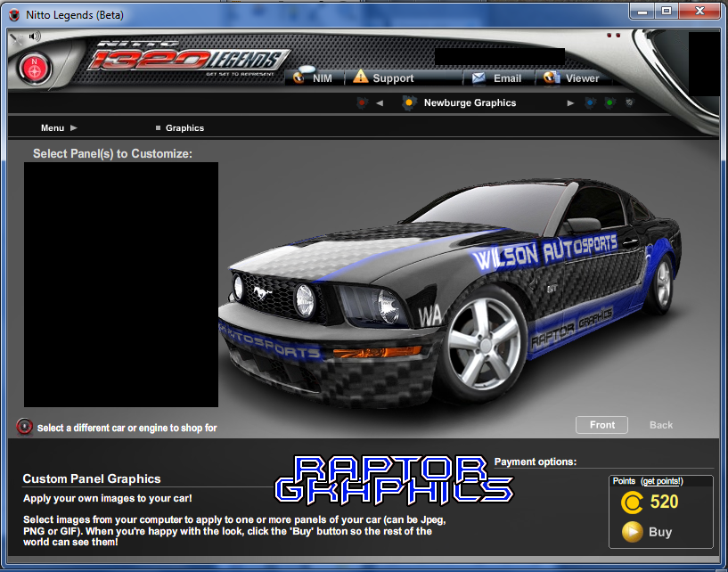Select a different car or engine link

tap(127, 428)
